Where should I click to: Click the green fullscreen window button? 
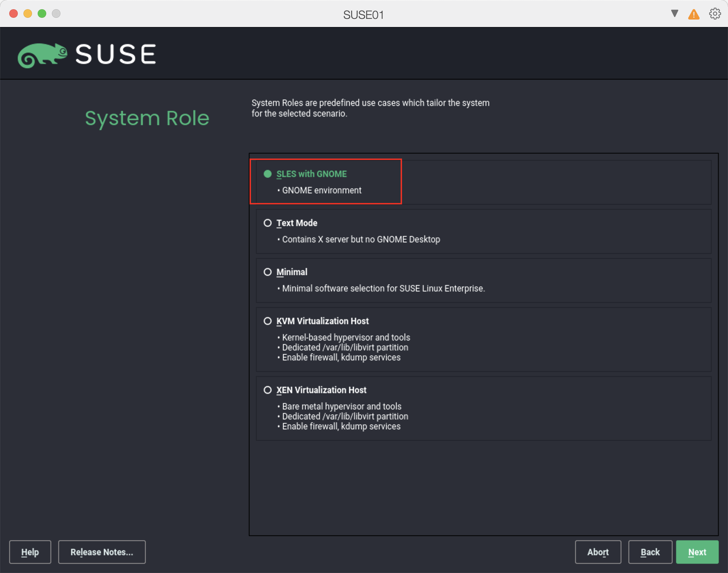coord(42,14)
